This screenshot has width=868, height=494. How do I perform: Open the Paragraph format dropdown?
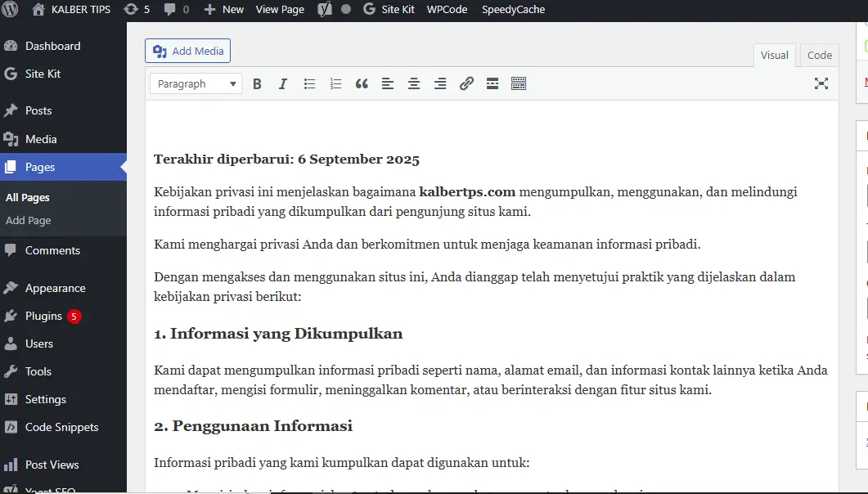coord(196,83)
